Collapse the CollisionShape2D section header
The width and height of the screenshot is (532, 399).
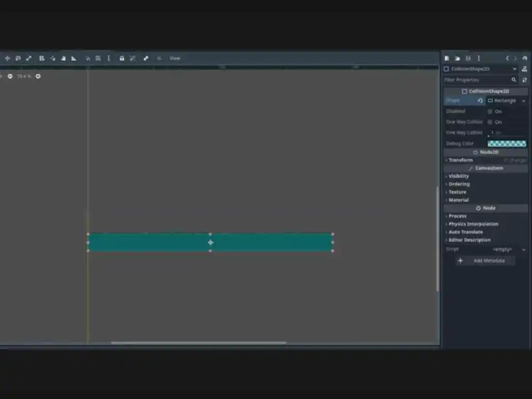(x=486, y=91)
